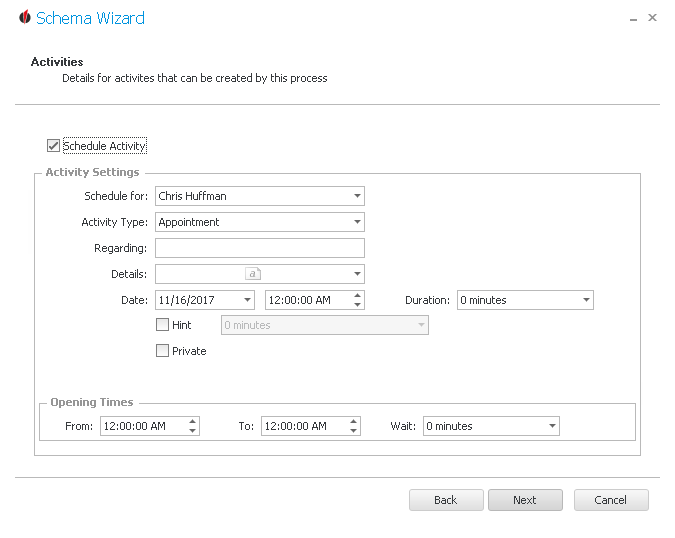Decrement the To time down arrow

353,430
